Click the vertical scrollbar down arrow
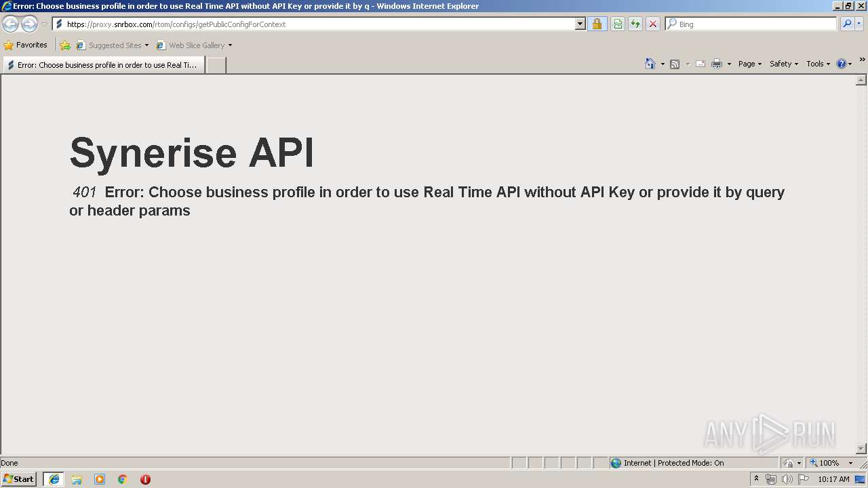The width and height of the screenshot is (868, 488). pos(861,449)
